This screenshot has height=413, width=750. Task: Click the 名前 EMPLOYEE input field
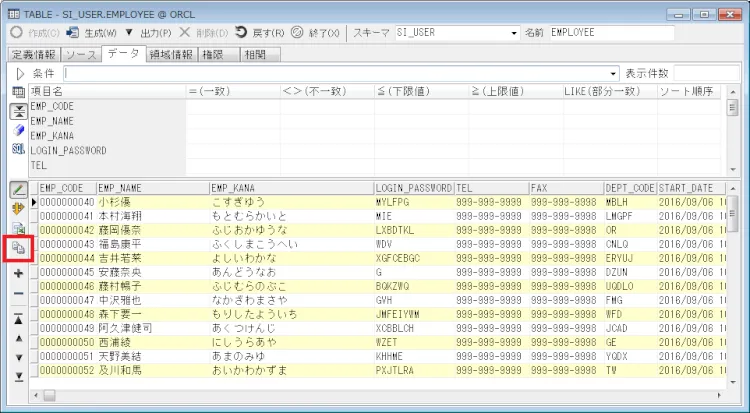coord(612,33)
